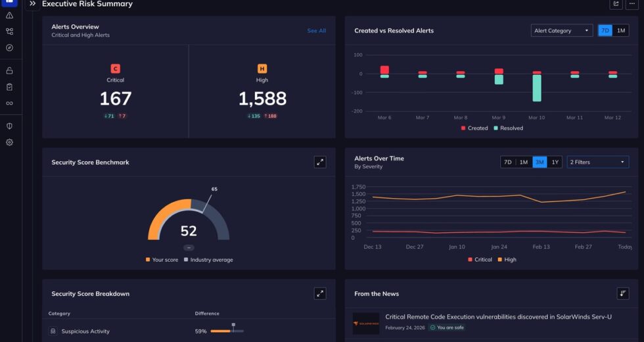Click the Critical decrease badge 71
The image size is (644, 342).
click(x=109, y=116)
